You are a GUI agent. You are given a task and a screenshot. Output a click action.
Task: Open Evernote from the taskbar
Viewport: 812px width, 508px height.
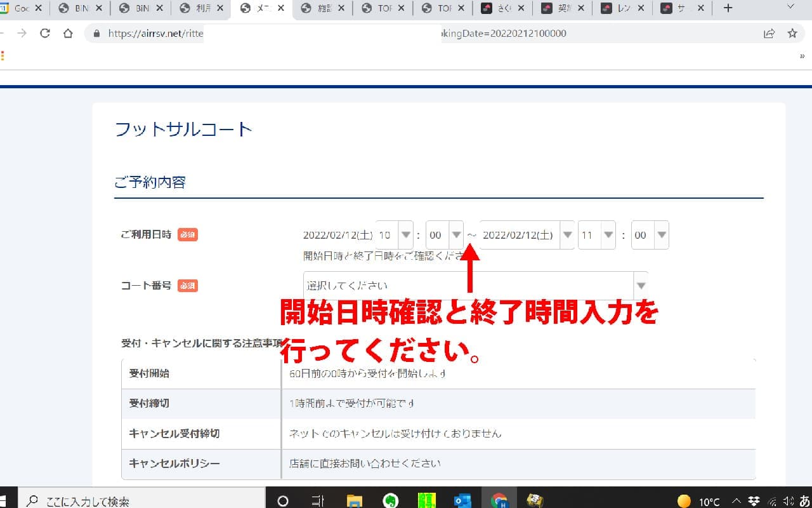[x=391, y=501]
